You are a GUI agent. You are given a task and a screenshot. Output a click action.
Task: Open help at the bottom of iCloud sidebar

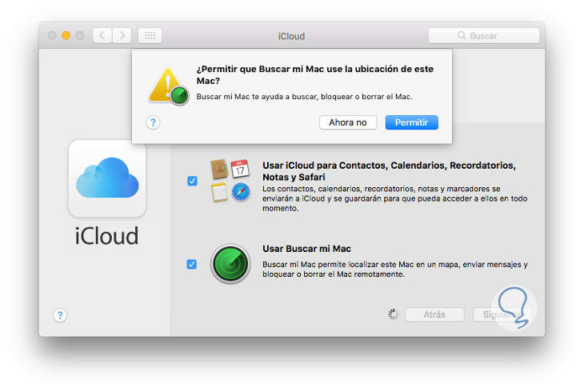point(60,315)
